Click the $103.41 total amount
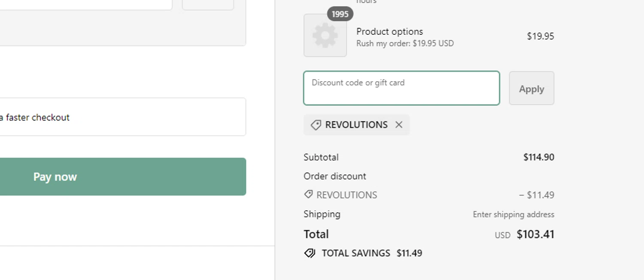Image resolution: width=644 pixels, height=280 pixels. [535, 234]
